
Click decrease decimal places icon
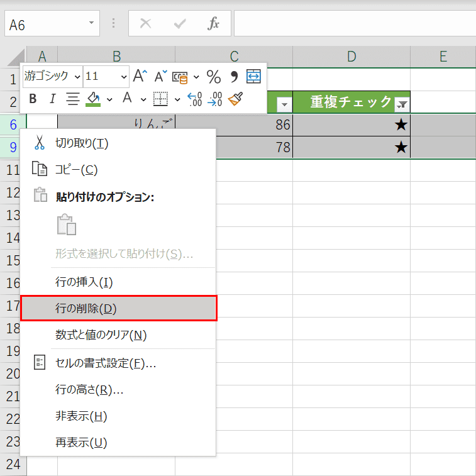coord(215,99)
